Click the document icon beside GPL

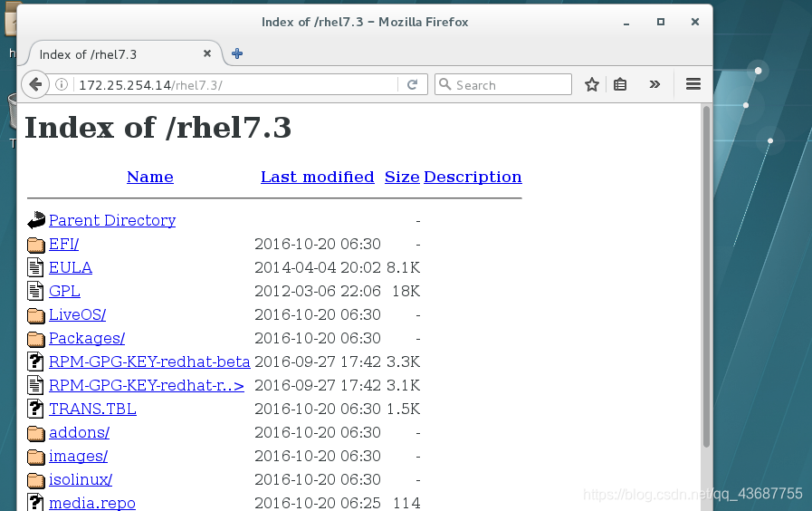[x=35, y=291]
